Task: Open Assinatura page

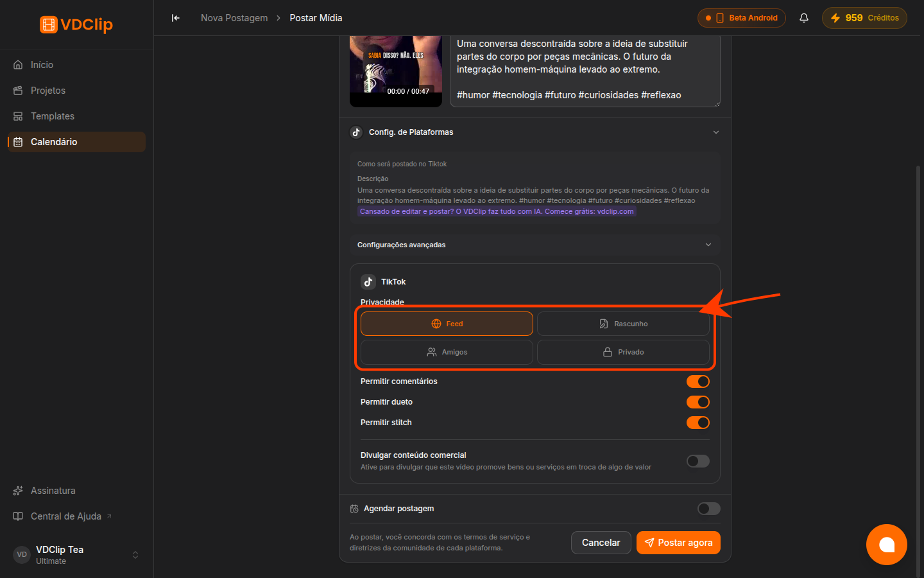Action: (x=76, y=491)
